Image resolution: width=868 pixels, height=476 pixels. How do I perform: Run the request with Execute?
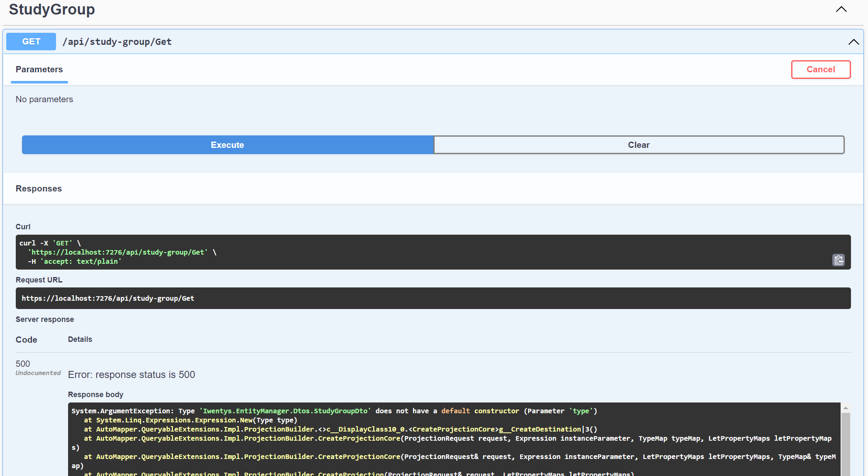[227, 145]
